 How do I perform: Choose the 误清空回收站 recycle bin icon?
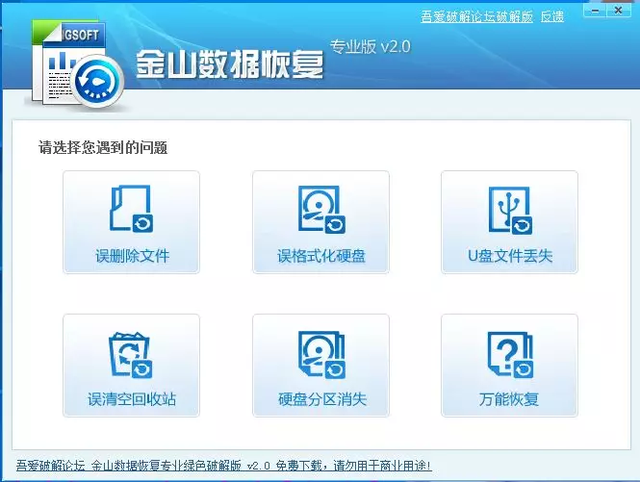pos(131,354)
